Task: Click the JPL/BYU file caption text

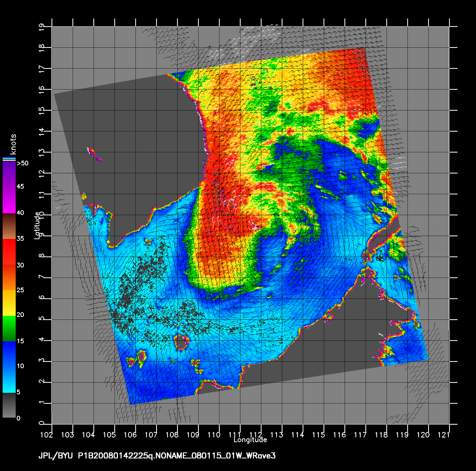Action: tap(157, 456)
